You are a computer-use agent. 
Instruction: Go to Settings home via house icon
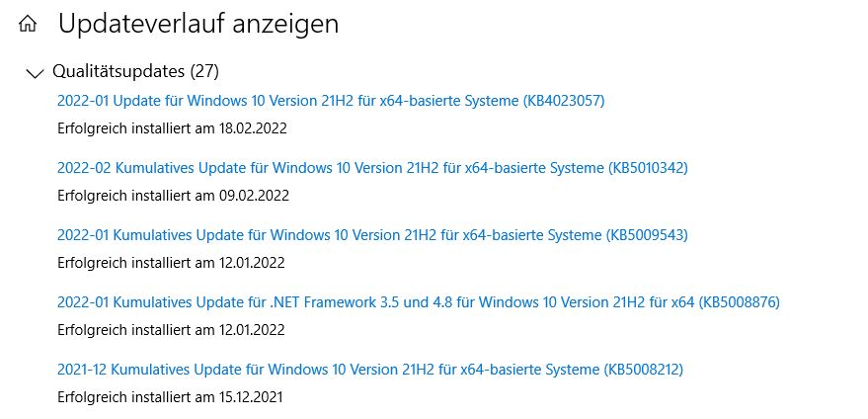28,24
